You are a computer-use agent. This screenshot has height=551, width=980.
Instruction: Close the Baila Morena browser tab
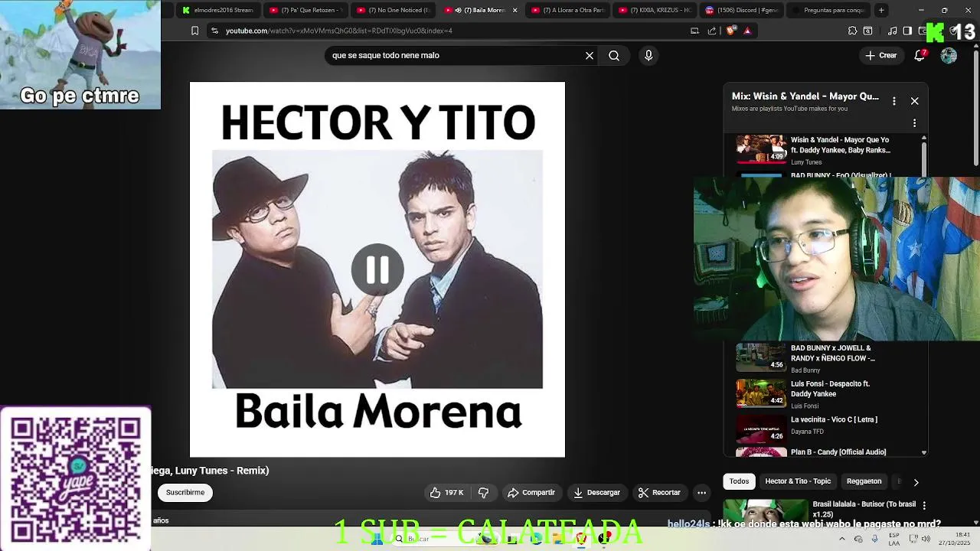click(514, 10)
